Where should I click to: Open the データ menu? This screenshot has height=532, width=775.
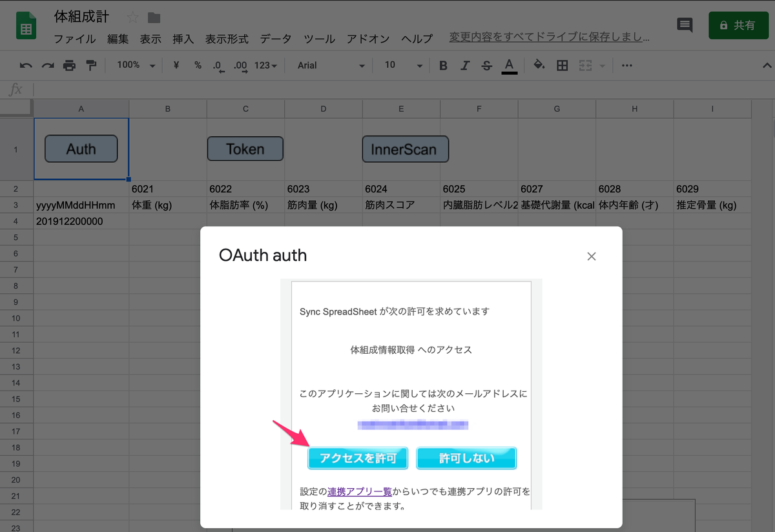pos(276,39)
